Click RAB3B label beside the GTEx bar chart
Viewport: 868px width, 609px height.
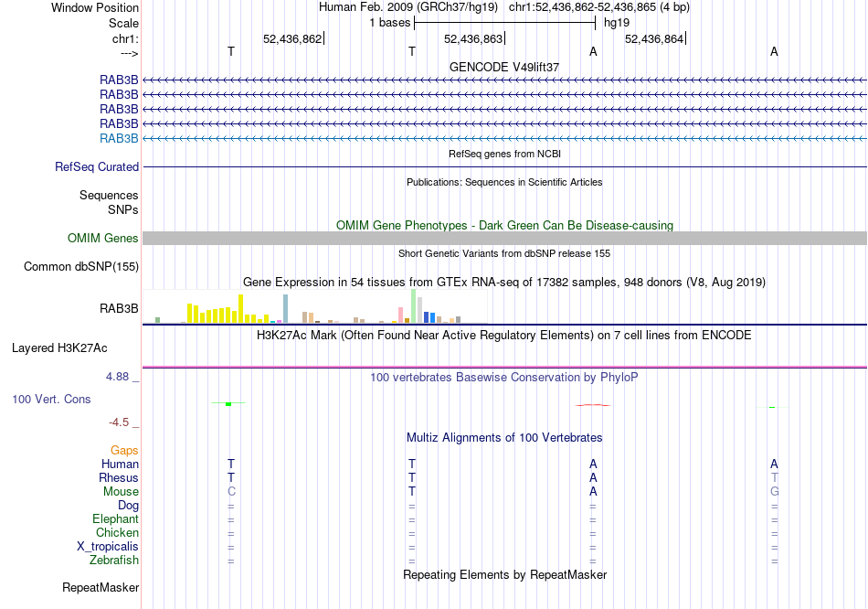point(119,309)
